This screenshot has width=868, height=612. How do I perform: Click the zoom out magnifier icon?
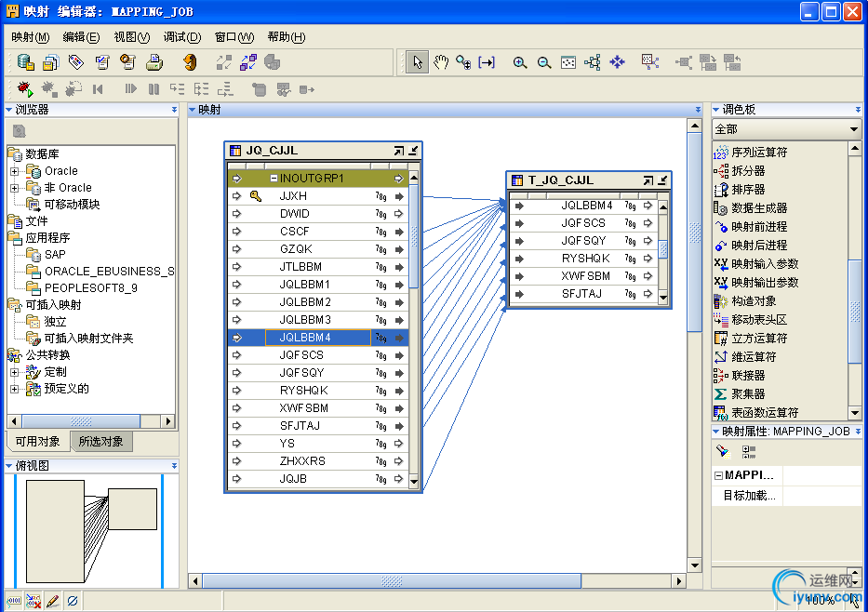[x=544, y=62]
